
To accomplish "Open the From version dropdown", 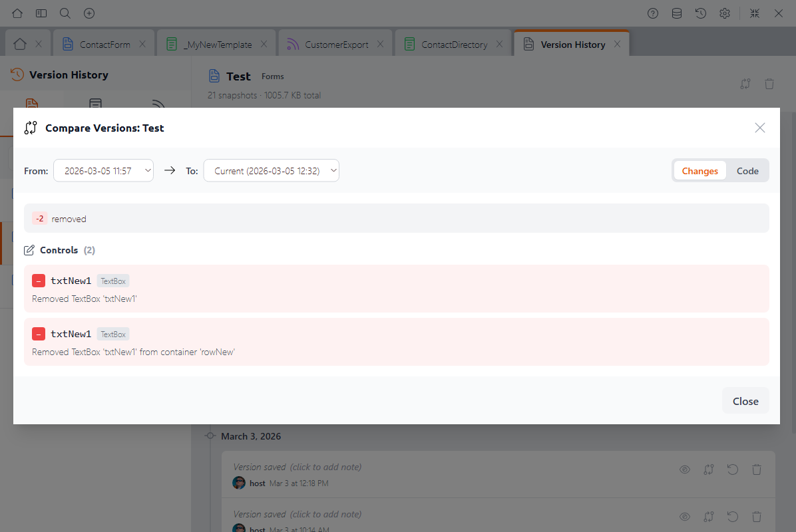I will [x=104, y=170].
